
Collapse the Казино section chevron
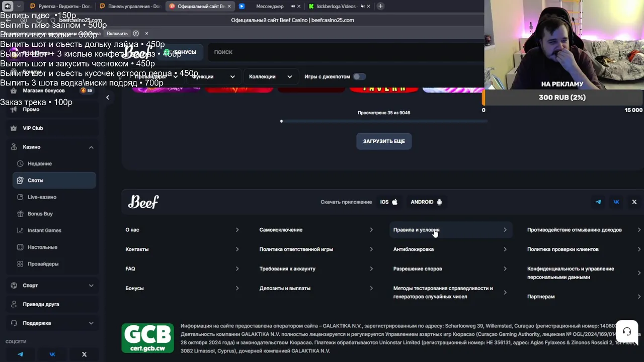pos(91,147)
